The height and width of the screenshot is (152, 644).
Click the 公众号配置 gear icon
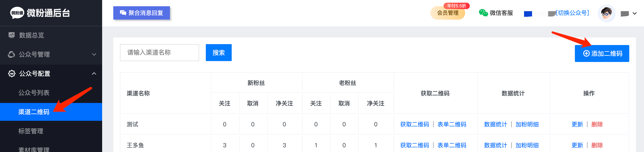click(x=12, y=74)
